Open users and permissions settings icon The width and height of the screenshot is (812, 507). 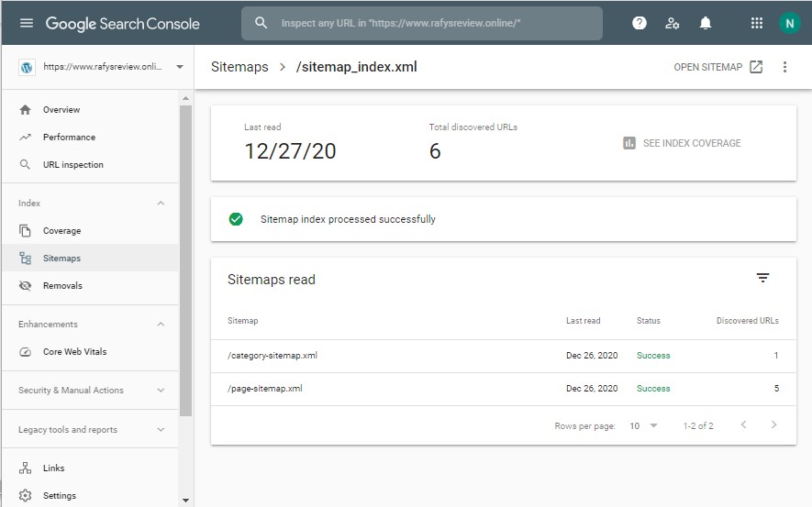pyautogui.click(x=673, y=23)
